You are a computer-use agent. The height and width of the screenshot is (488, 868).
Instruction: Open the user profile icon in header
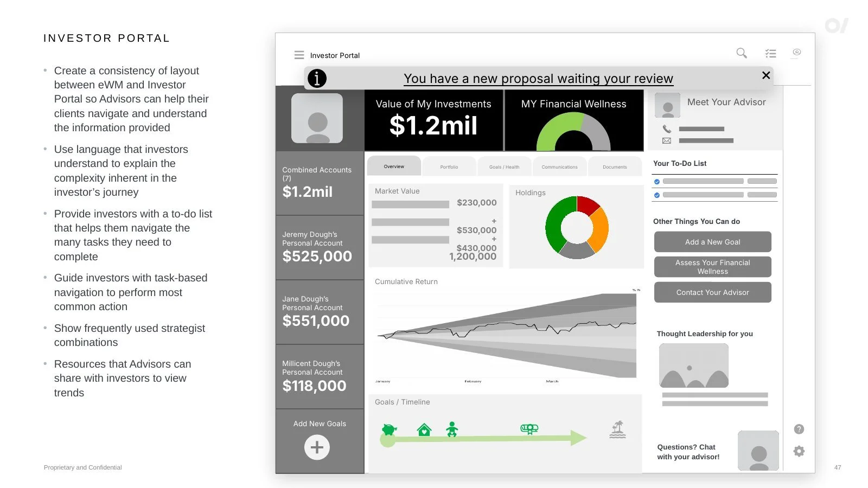click(797, 53)
